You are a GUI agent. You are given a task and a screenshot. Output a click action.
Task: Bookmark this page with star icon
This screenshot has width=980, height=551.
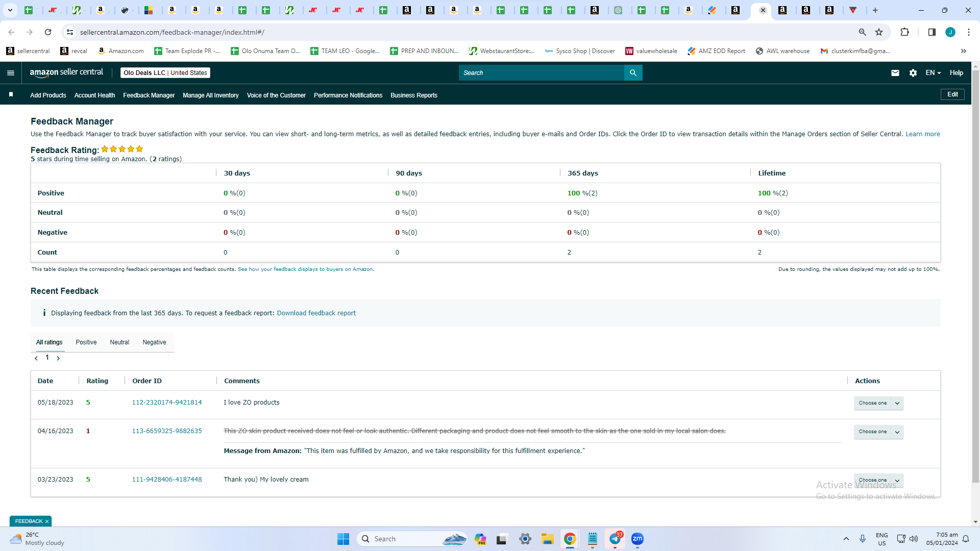pyautogui.click(x=879, y=32)
